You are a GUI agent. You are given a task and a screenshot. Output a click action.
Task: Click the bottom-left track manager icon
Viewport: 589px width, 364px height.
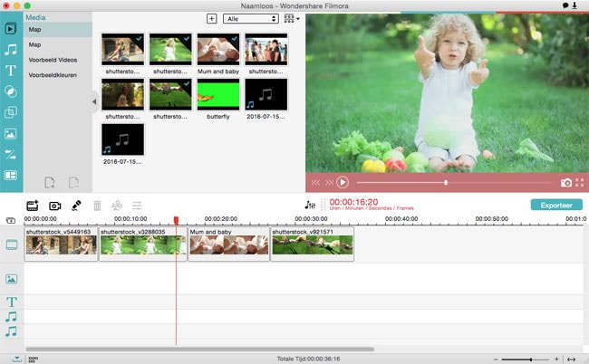coord(16,359)
